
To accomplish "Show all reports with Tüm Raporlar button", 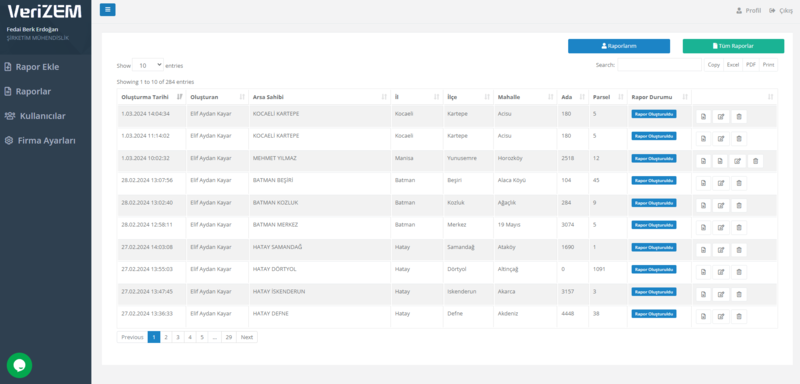I will 733,46.
